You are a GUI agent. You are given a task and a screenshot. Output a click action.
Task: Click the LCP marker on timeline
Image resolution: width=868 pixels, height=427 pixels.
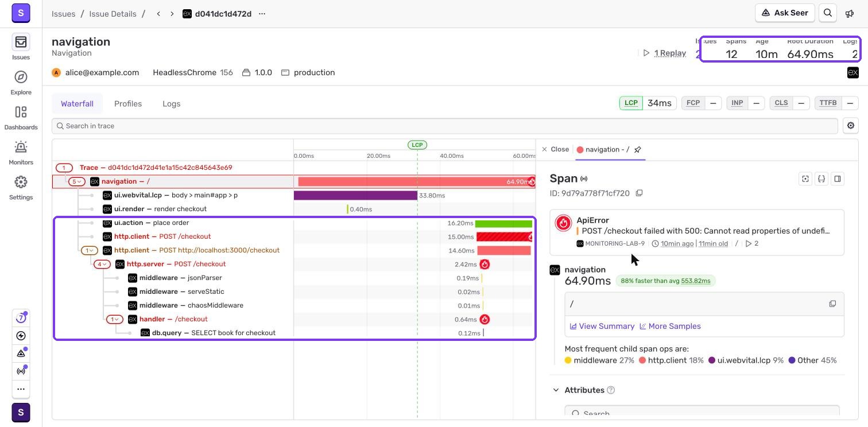click(x=417, y=145)
